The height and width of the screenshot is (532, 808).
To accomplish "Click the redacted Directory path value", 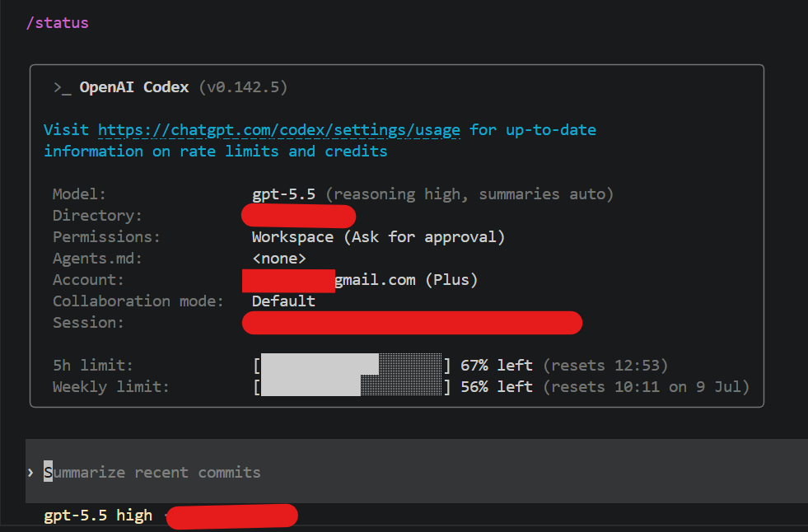I will coord(298,216).
